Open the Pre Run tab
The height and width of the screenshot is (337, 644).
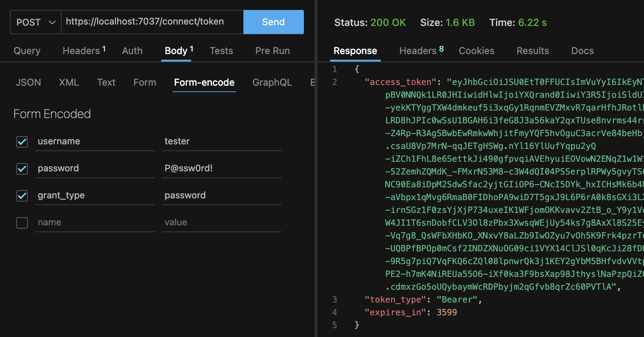pos(273,51)
